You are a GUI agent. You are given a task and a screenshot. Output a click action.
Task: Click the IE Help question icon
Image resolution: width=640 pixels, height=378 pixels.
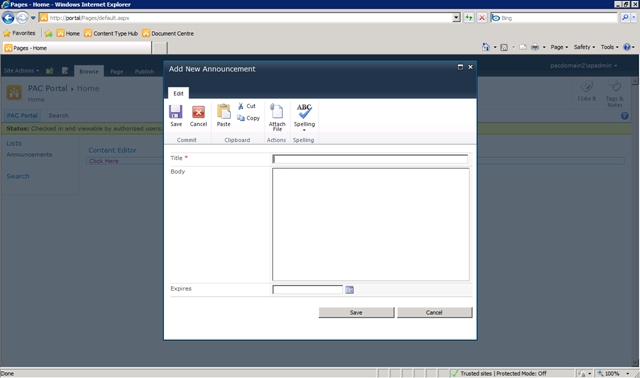pyautogui.click(x=627, y=47)
